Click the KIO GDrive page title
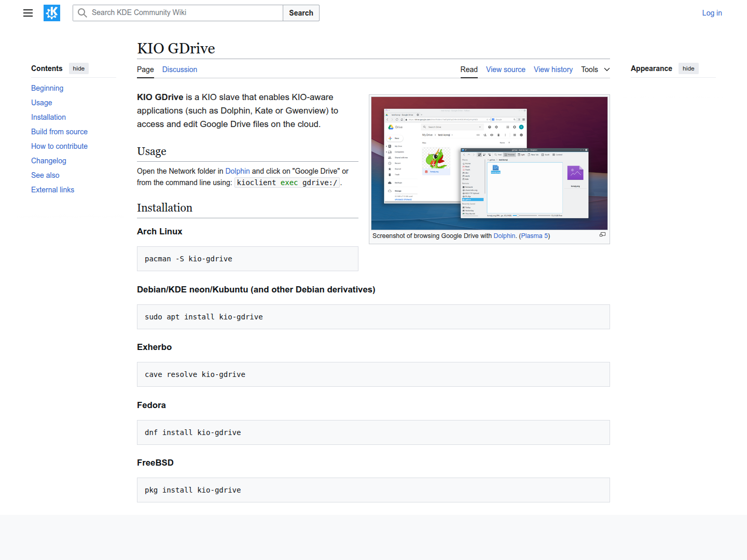 176,48
